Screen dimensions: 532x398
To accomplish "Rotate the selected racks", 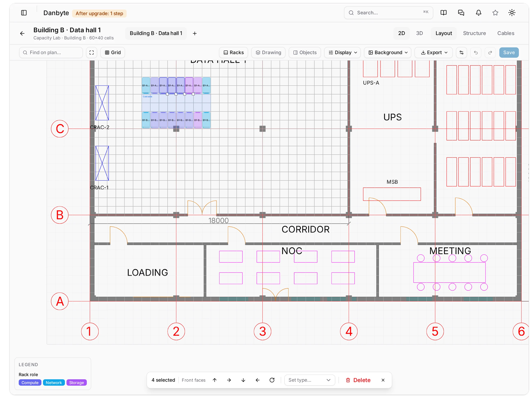I will coord(272,380).
